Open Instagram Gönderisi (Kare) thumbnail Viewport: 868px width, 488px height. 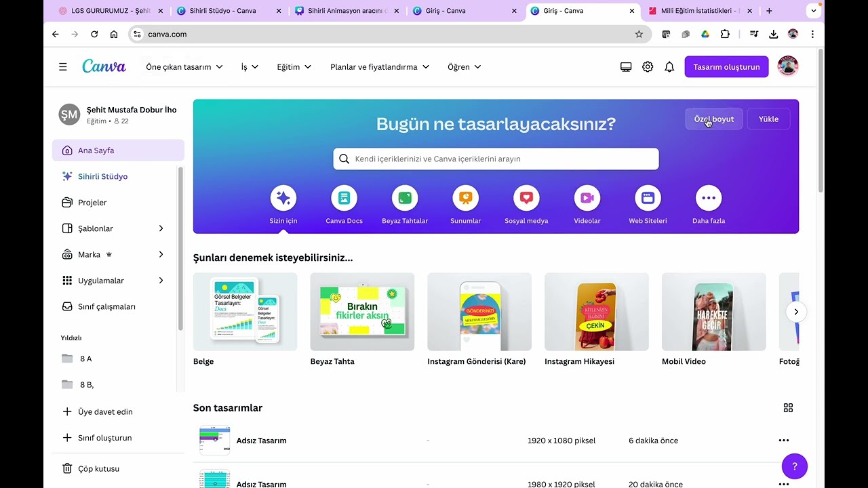(479, 312)
